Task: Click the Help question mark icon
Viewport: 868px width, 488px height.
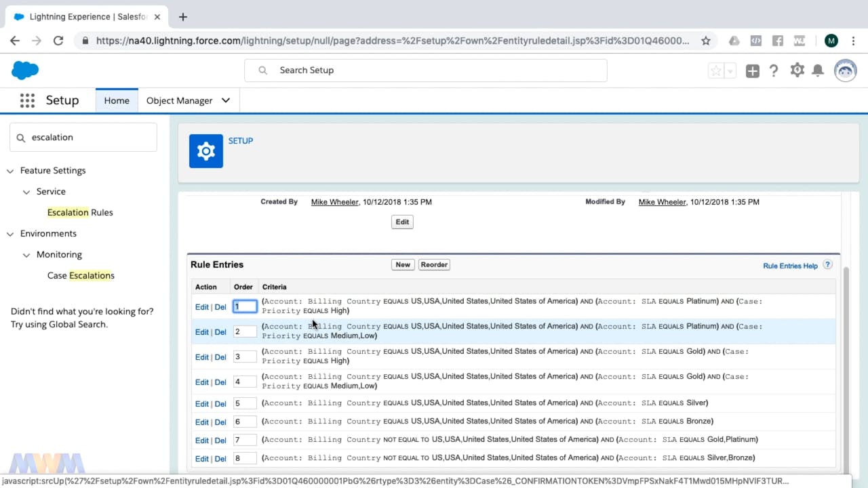Action: point(774,70)
